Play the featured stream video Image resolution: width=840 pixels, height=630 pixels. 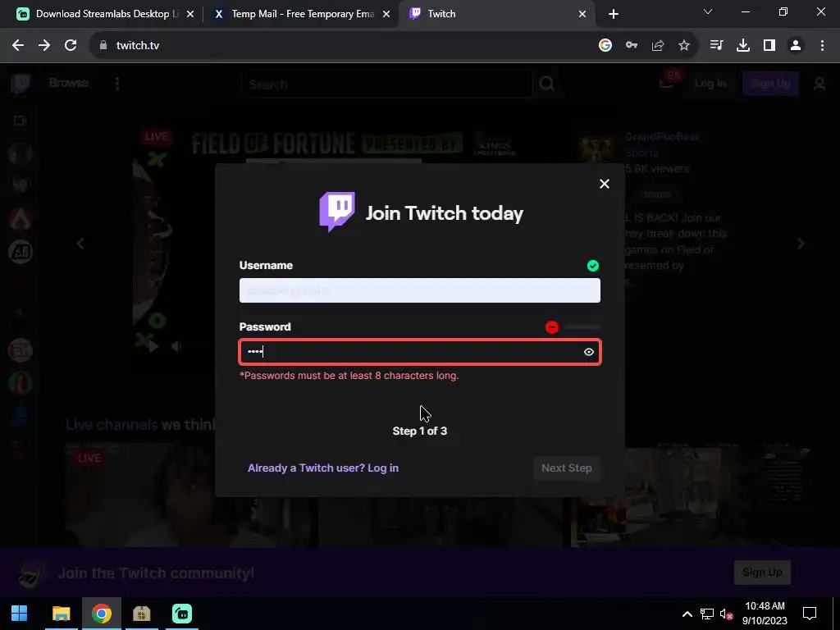pyautogui.click(x=153, y=347)
